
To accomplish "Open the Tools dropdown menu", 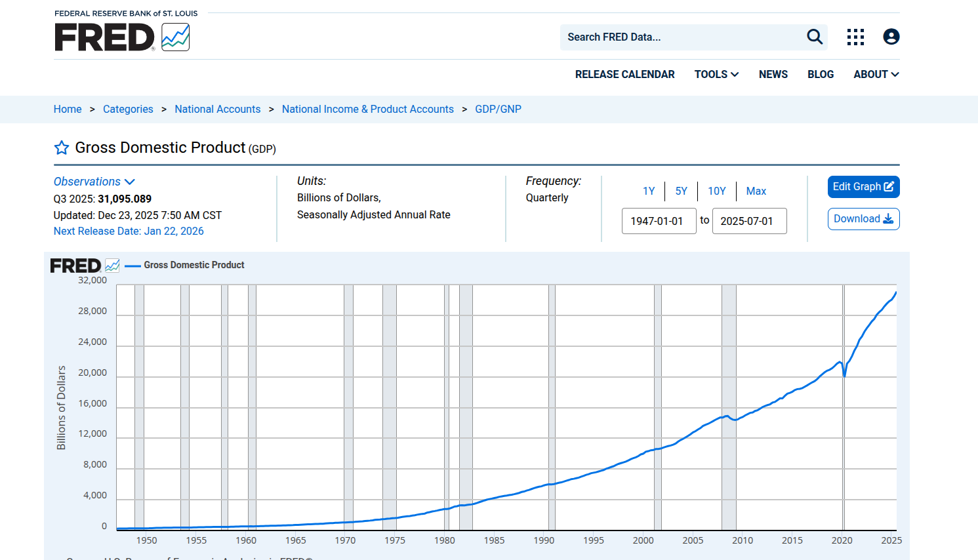I will [x=716, y=75].
